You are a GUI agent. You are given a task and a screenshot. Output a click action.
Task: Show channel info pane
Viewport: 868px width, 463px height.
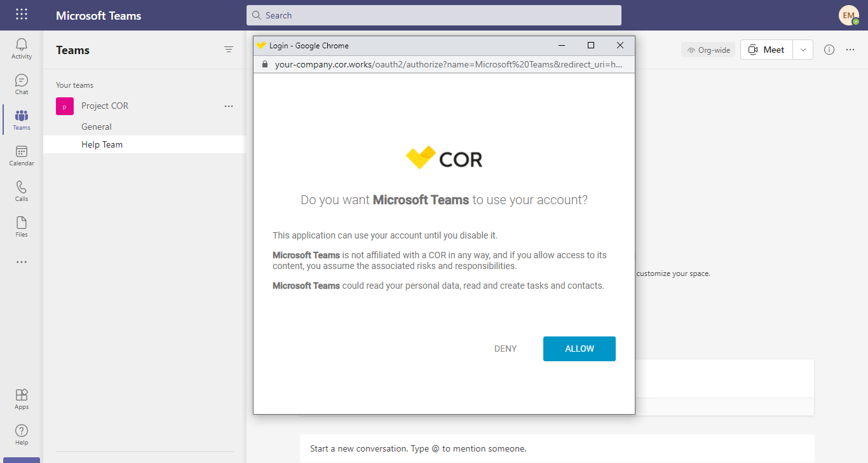point(829,50)
